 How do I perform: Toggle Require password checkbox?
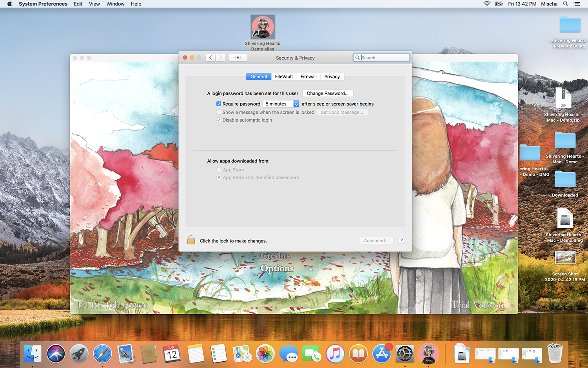coord(219,104)
